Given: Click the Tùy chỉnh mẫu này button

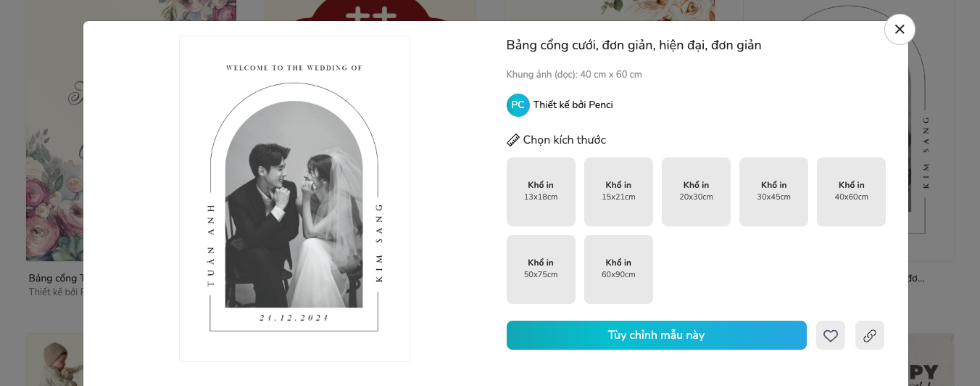Looking at the screenshot, I should coord(656,335).
